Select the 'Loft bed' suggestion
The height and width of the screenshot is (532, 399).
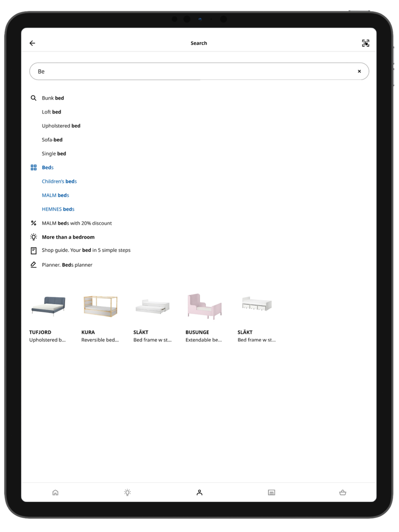[x=51, y=112]
